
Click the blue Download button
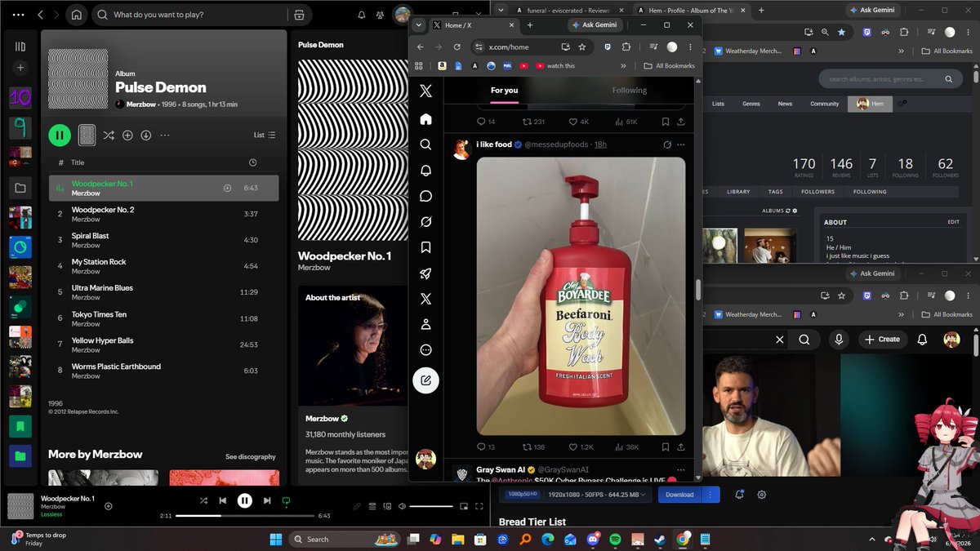(x=679, y=495)
